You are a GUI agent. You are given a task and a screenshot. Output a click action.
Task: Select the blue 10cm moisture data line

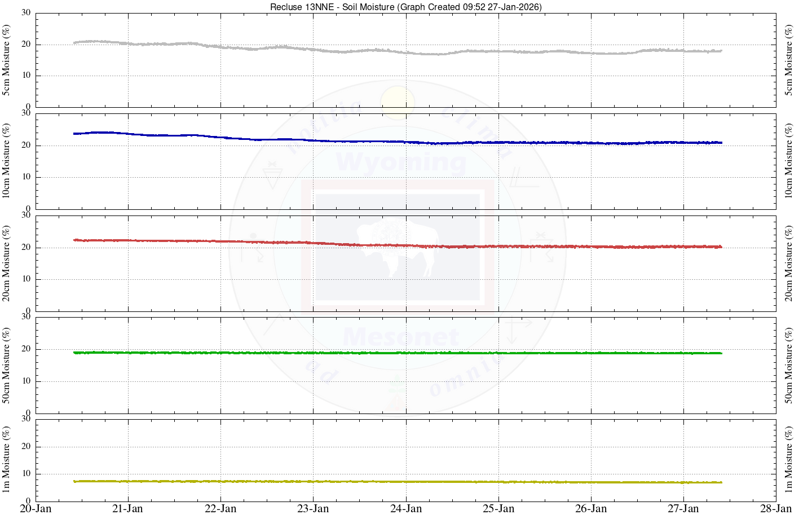coord(395,142)
